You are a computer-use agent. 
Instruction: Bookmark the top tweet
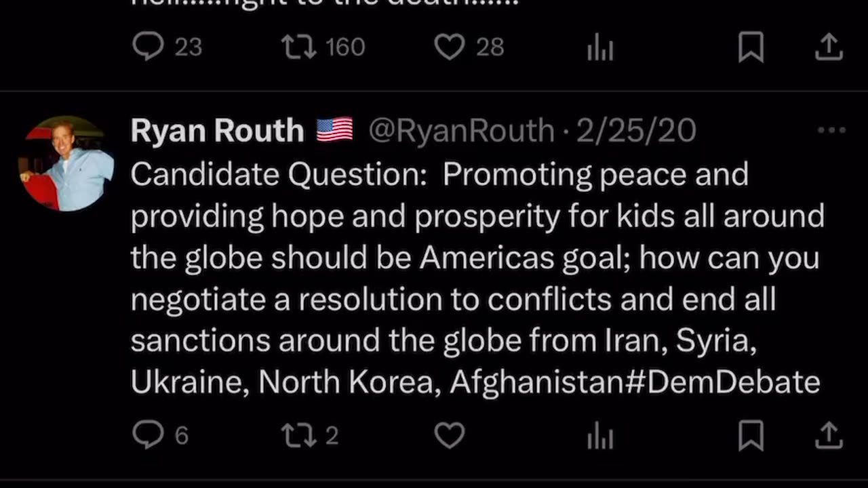[751, 47]
